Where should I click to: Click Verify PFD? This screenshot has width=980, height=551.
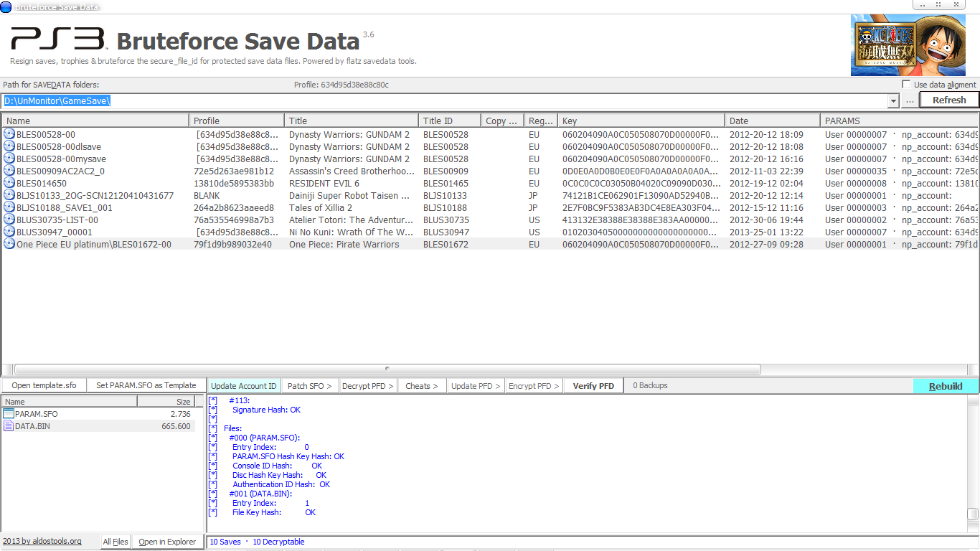click(593, 386)
